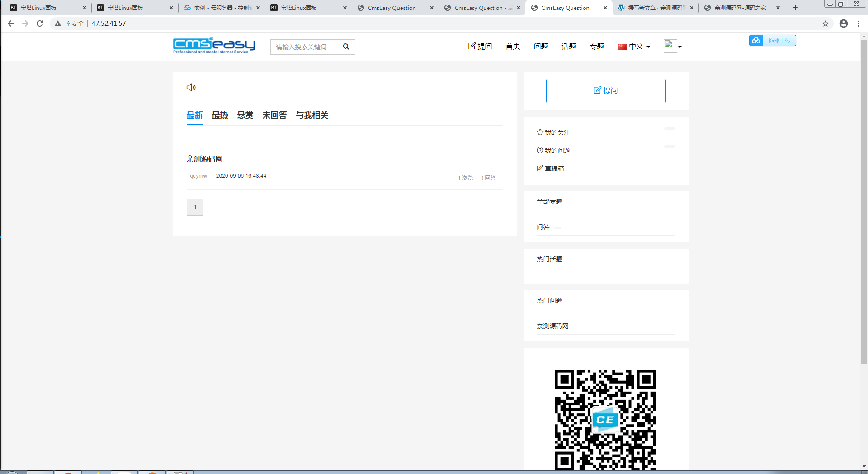Switch to the 最新 tab
Viewport: 868px width, 474px height.
(x=195, y=115)
